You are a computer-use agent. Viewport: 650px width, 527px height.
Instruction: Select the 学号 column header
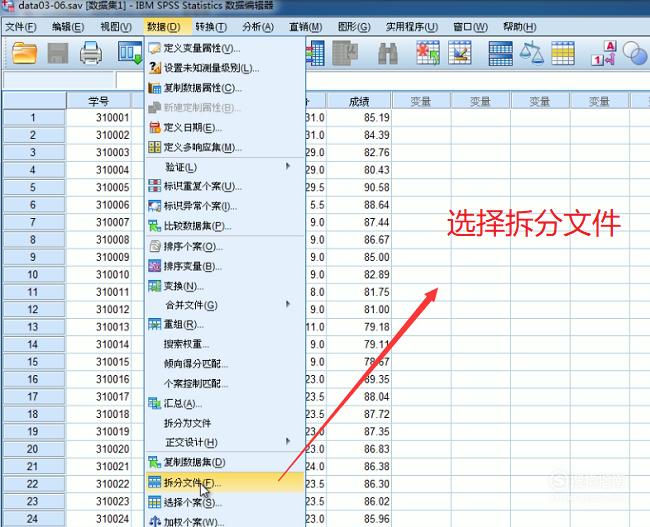tap(98, 101)
